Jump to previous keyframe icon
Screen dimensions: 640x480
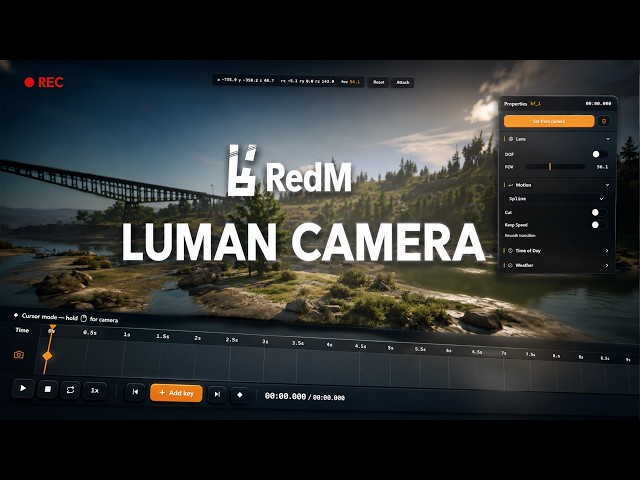pyautogui.click(x=135, y=392)
